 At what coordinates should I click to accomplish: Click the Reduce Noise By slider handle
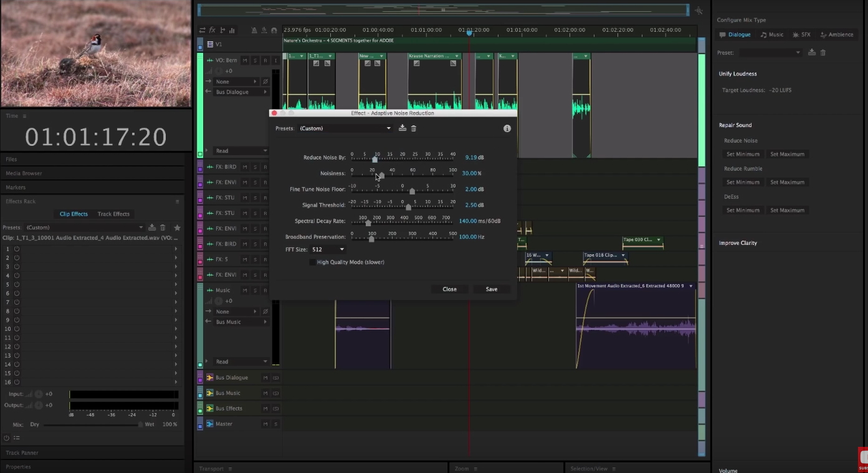(x=374, y=160)
